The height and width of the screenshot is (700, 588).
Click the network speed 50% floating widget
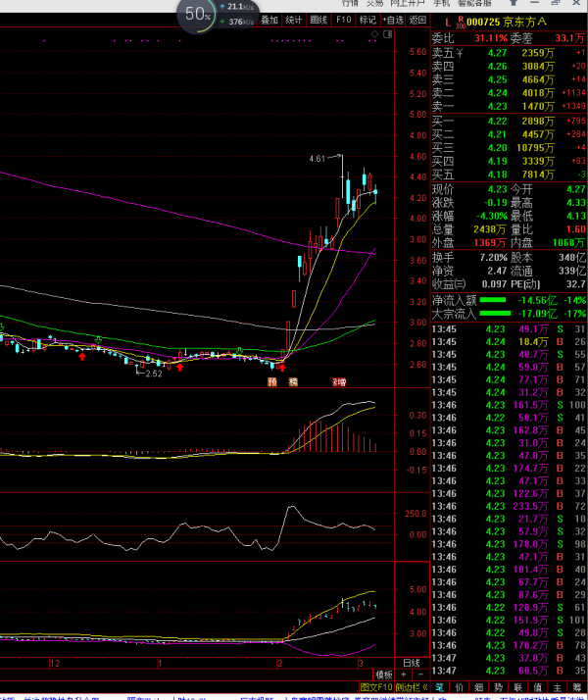click(197, 15)
